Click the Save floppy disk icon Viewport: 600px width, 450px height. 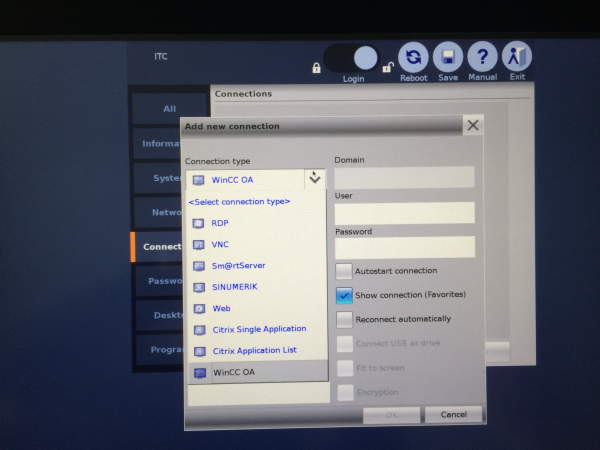click(448, 57)
